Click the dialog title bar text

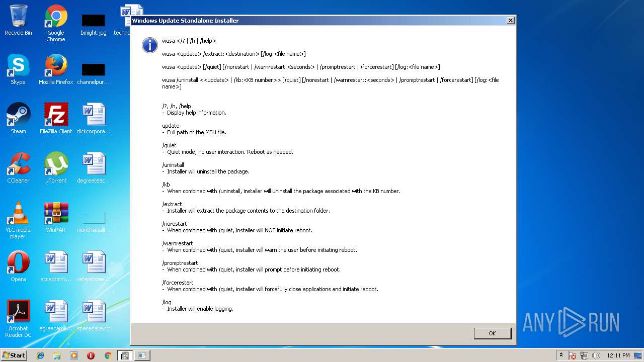point(185,21)
